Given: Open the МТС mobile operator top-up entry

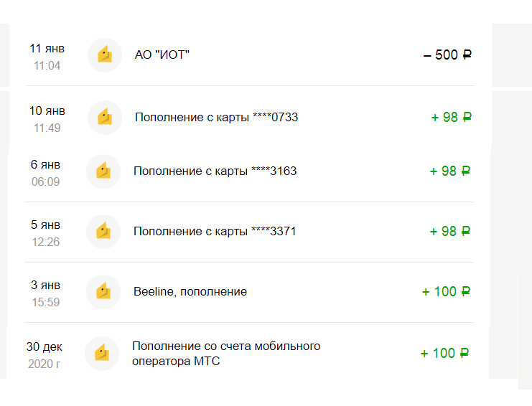Looking at the screenshot, I should 225,354.
